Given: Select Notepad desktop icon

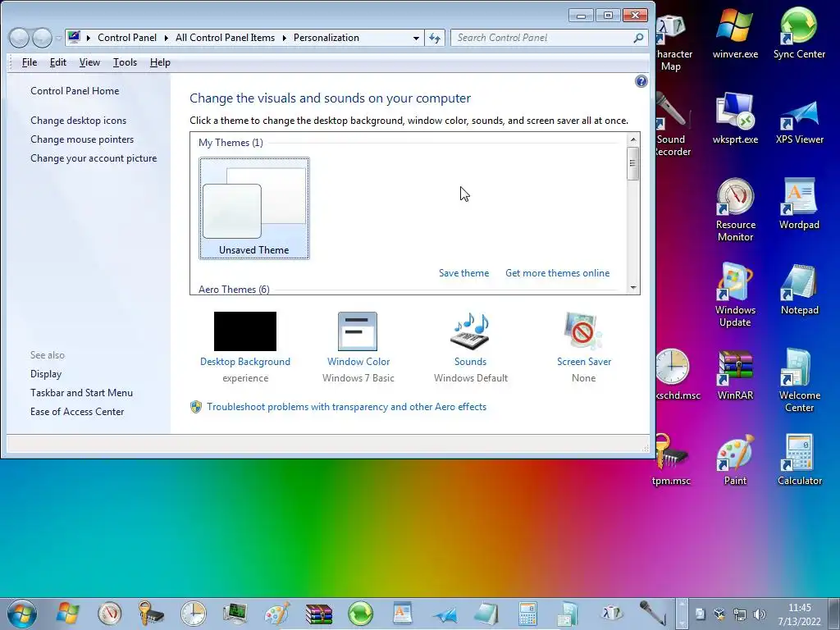Looking at the screenshot, I should click(799, 289).
